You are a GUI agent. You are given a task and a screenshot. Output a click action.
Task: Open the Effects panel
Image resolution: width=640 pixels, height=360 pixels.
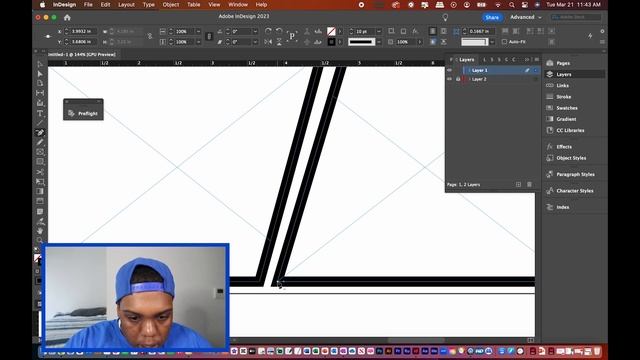tap(564, 147)
